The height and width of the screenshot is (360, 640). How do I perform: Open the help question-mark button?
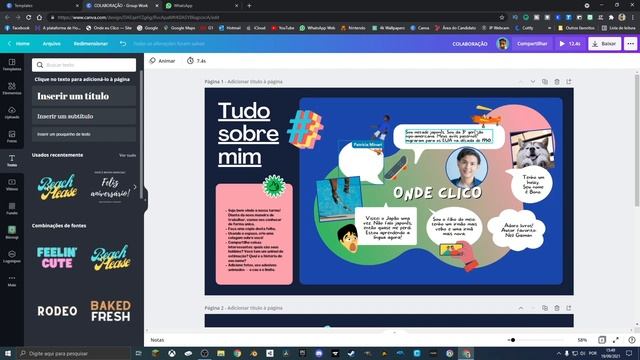pyautogui.click(x=632, y=340)
